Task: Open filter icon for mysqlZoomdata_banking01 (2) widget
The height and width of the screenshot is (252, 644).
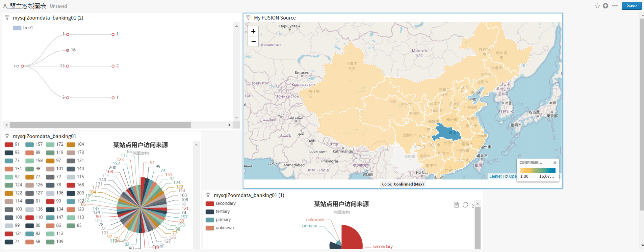Action: [7, 18]
